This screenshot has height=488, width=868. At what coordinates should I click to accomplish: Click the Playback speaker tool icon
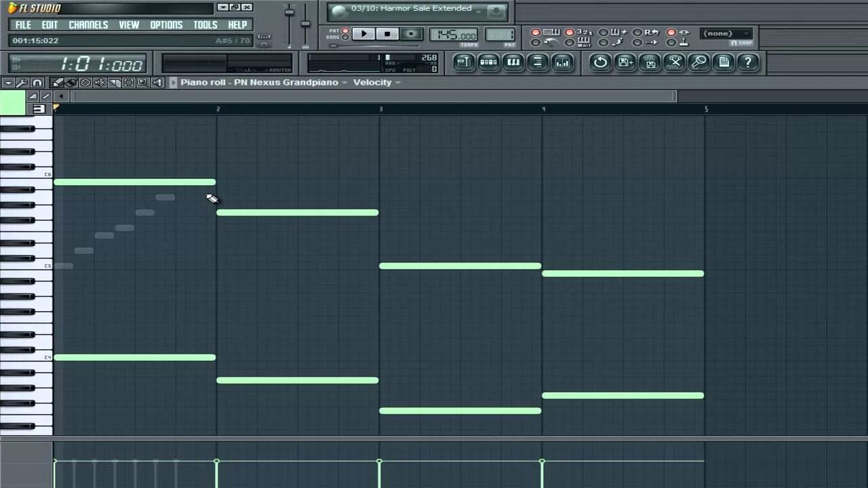[x=157, y=83]
